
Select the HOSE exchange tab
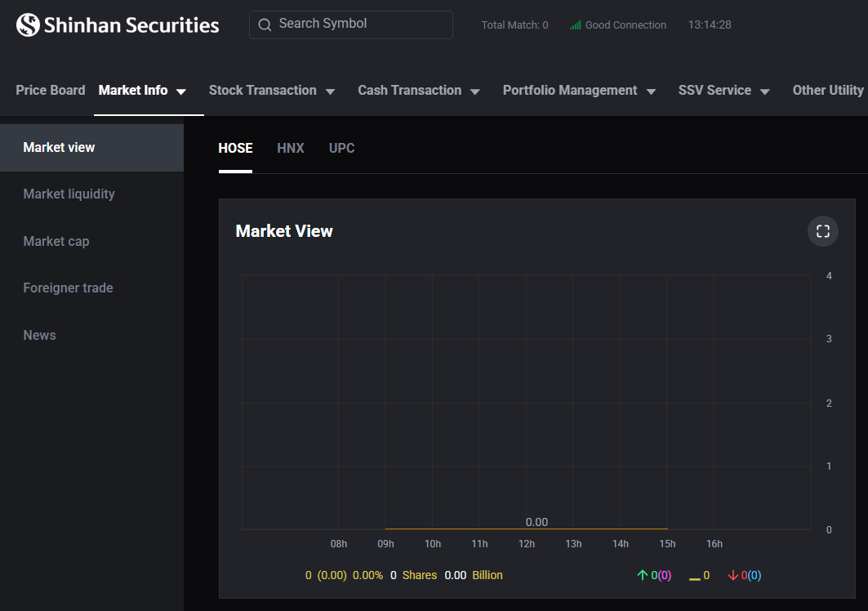(x=235, y=148)
